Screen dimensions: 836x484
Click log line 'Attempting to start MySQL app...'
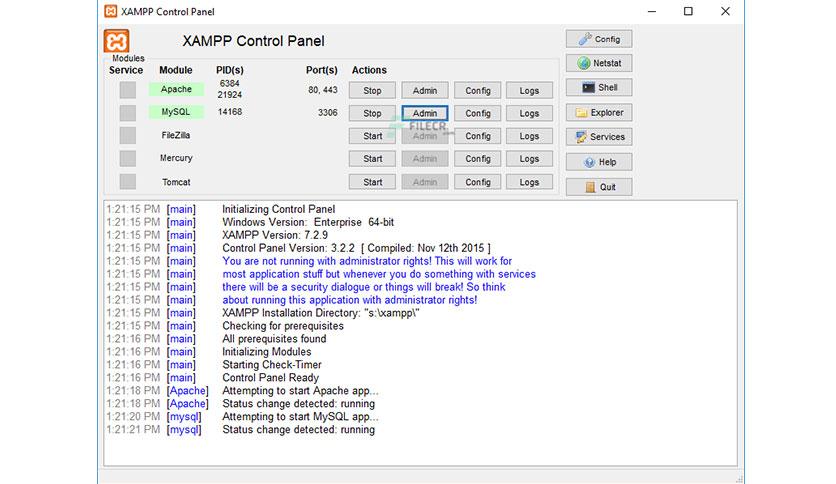[300, 417]
